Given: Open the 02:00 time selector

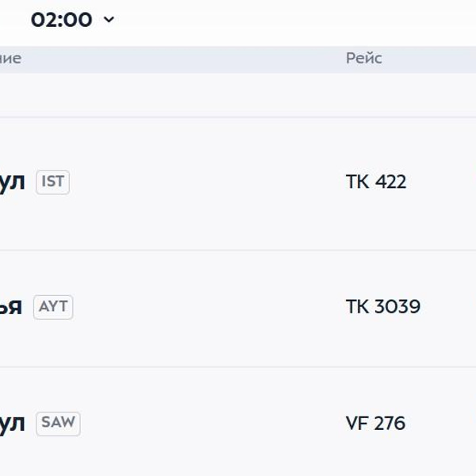Looking at the screenshot, I should pyautogui.click(x=62, y=19).
